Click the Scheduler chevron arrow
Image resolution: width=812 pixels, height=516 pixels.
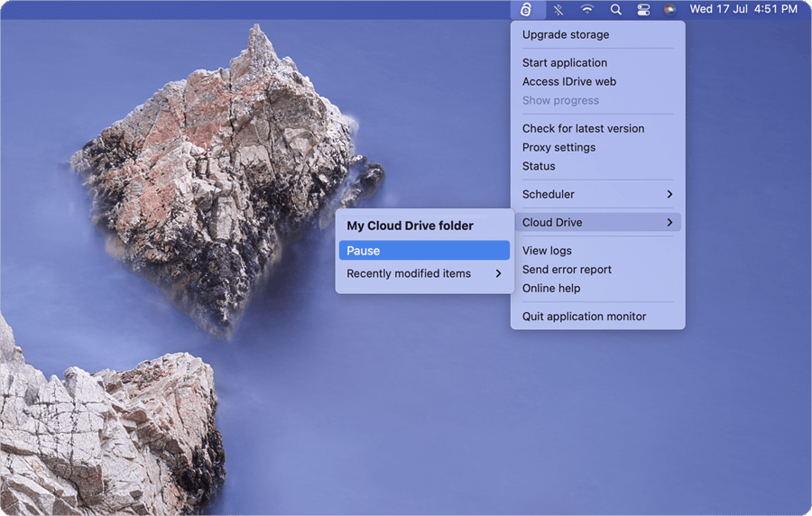tap(669, 194)
